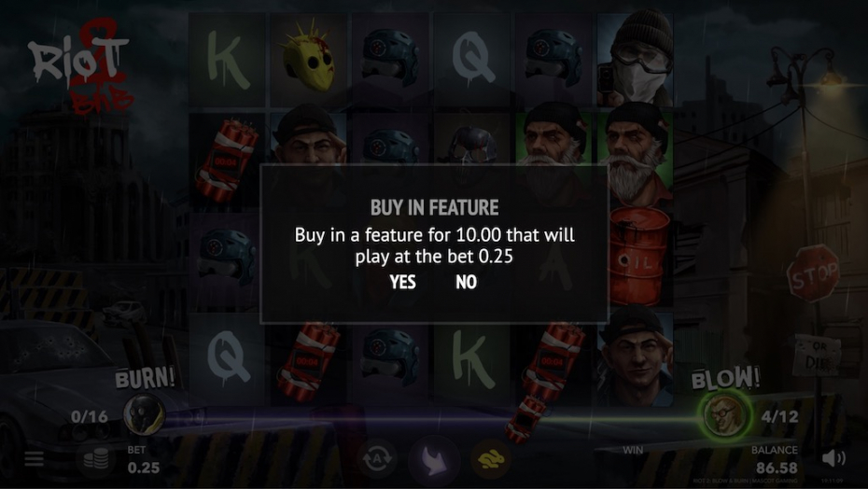The image size is (868, 489).
Task: Click the Riot 2 BnB game logo
Action: (x=81, y=67)
